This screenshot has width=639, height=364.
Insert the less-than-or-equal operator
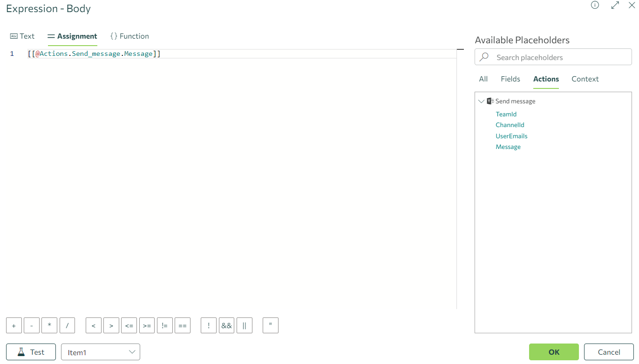coord(129,325)
